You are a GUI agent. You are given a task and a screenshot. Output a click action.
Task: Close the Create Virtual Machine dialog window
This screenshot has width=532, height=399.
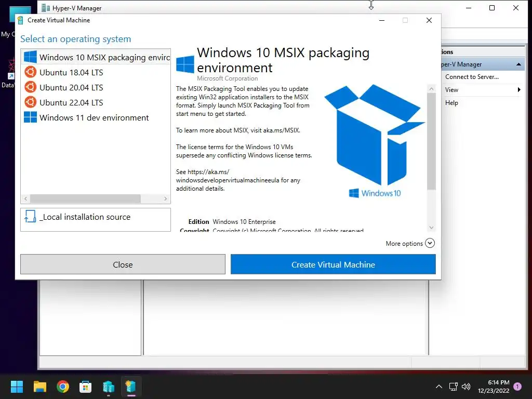[429, 20]
